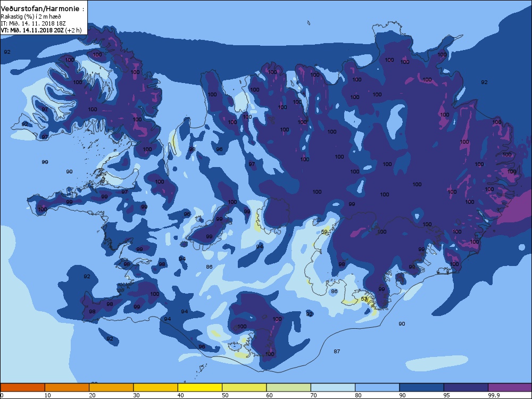
Task: Pick the bright yellow 40–50 legend swatch
Action: tap(200, 387)
